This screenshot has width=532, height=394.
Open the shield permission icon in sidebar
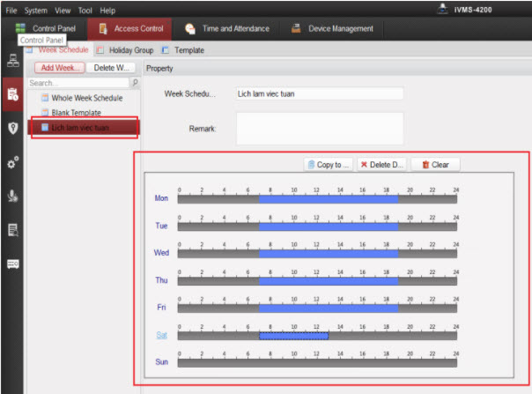[13, 128]
